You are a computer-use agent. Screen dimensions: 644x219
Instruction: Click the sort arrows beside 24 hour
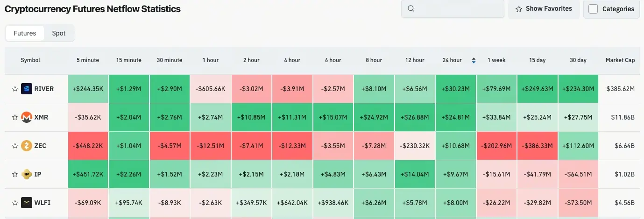click(474, 60)
